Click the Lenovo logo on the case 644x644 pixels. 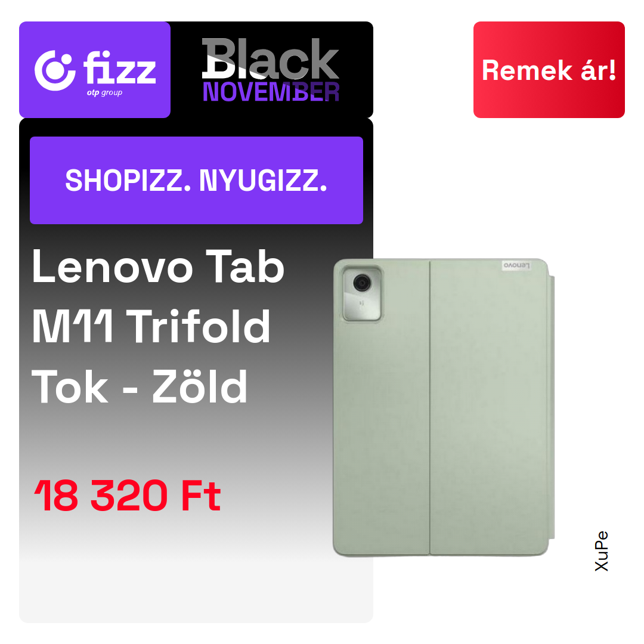[x=516, y=265]
